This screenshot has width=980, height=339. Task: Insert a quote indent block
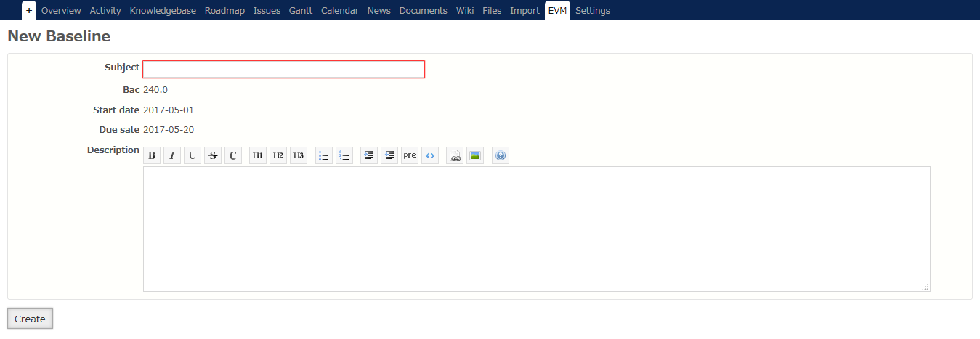369,155
